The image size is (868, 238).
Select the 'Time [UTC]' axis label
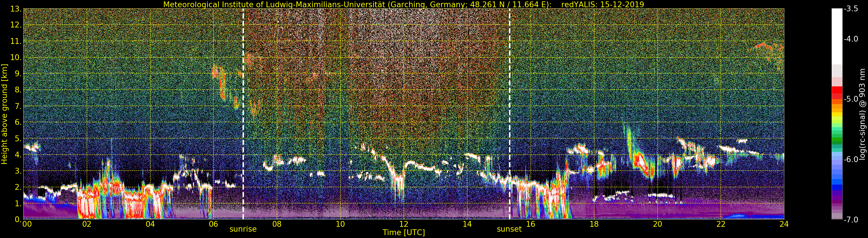404,233
